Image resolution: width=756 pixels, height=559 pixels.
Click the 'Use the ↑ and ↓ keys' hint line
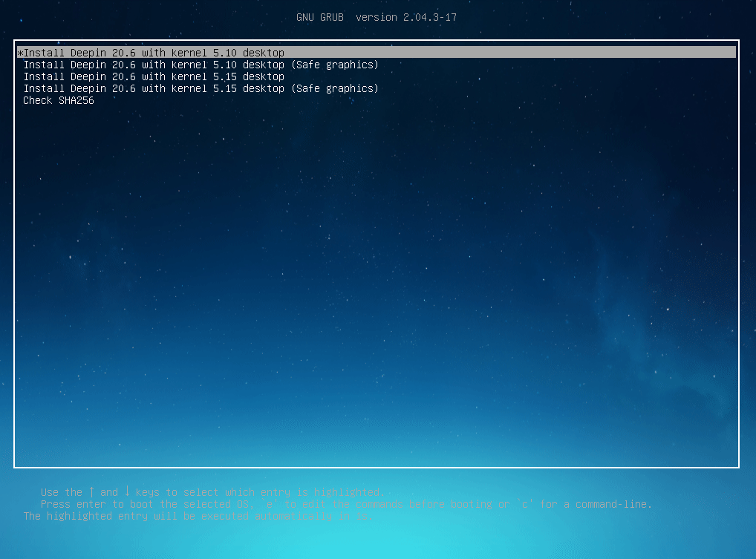pyautogui.click(x=212, y=492)
